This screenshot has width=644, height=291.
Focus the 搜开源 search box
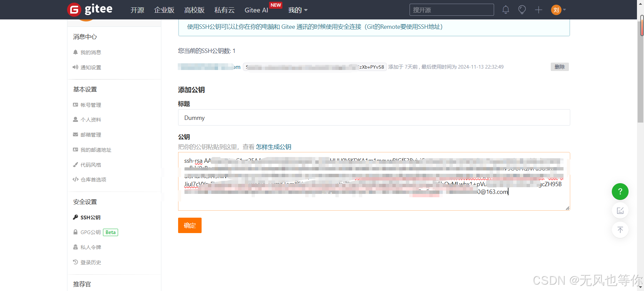pyautogui.click(x=451, y=10)
